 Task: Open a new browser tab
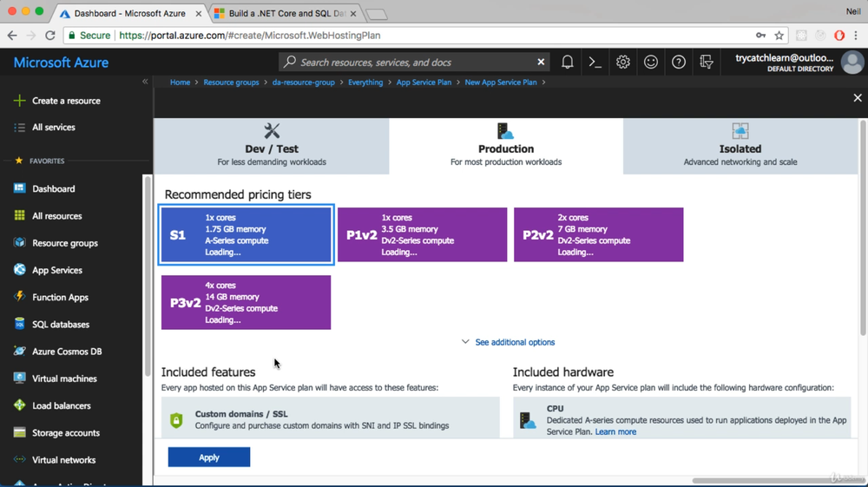coord(377,15)
